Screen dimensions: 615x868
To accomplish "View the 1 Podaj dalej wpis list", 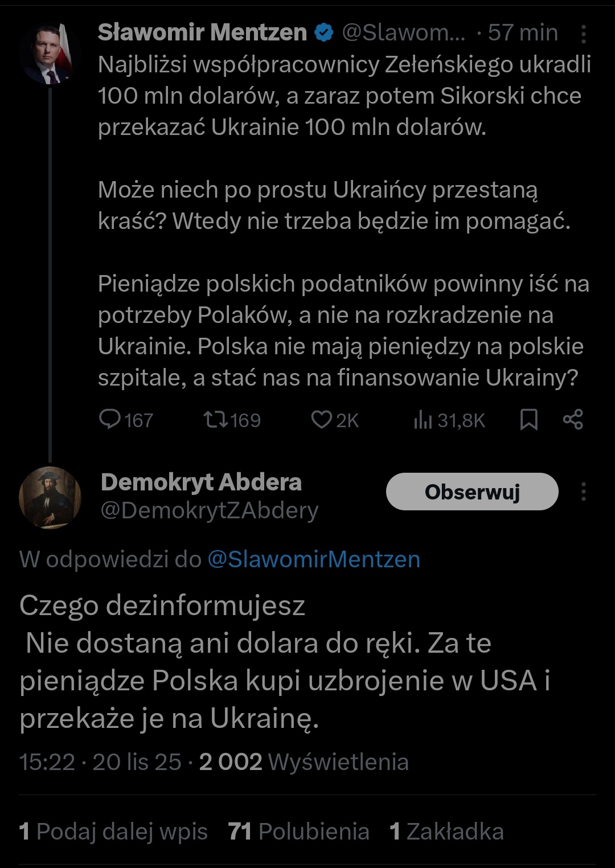I will pos(113,832).
